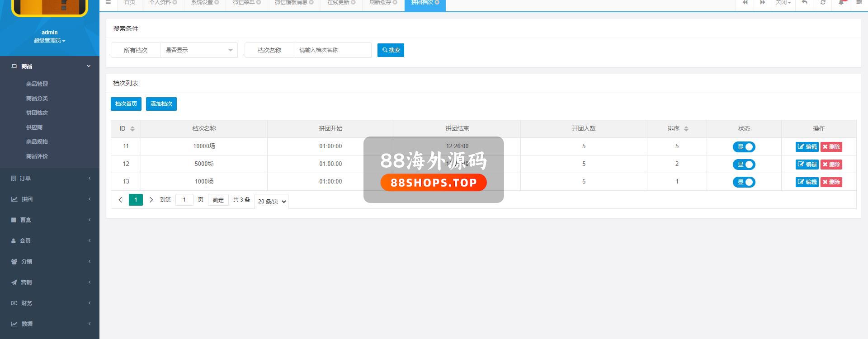This screenshot has width=868, height=339.
Task: Click the 档次名称 search input field
Action: point(332,50)
